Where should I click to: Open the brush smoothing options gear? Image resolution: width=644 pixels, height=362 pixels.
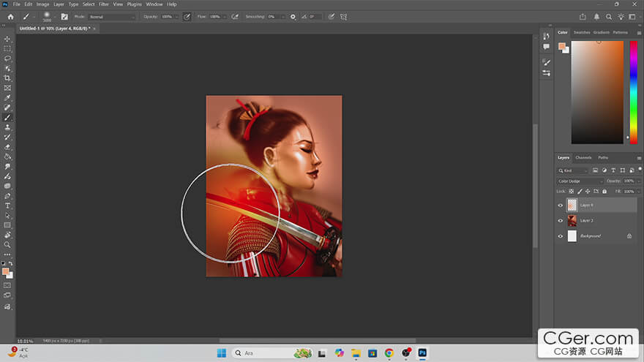point(293,16)
